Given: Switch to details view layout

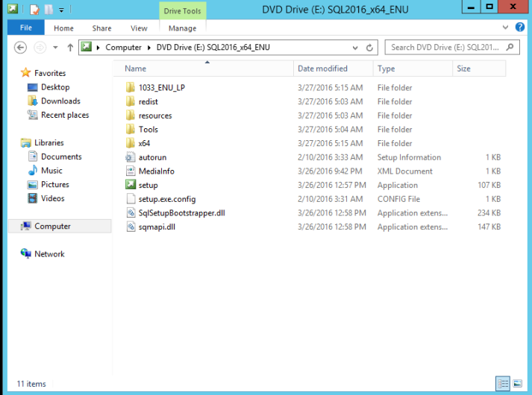Looking at the screenshot, I should (502, 384).
